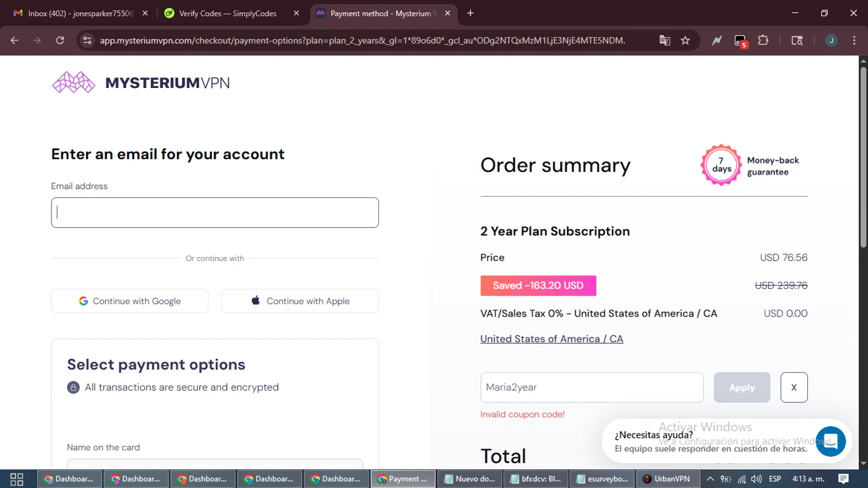Click the ESP language indicator
Image resolution: width=868 pixels, height=488 pixels.
point(775,479)
